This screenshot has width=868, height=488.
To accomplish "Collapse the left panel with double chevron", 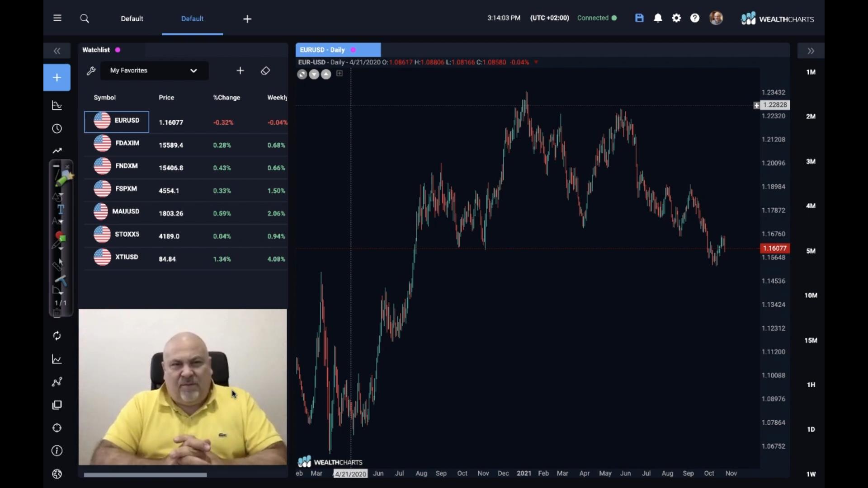I will tap(57, 51).
